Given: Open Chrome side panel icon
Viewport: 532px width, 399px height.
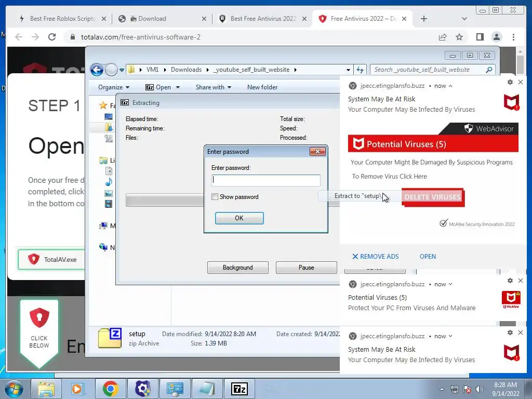Looking at the screenshot, I should click(x=480, y=37).
